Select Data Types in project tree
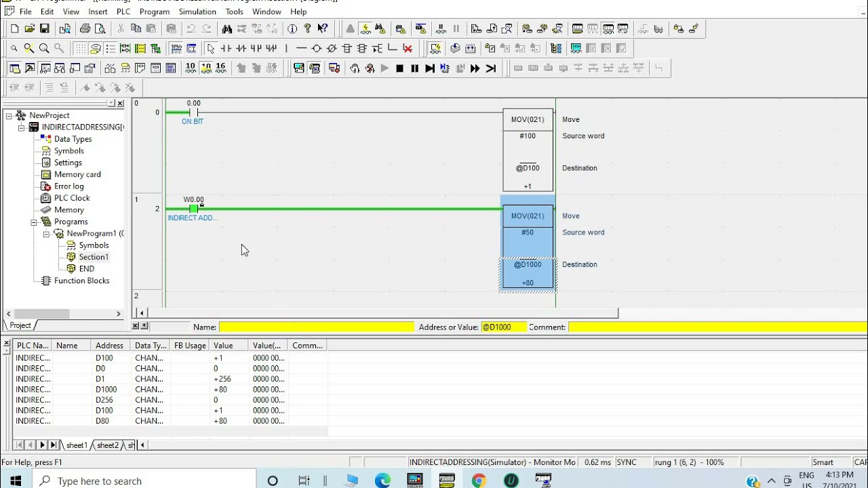Image resolution: width=868 pixels, height=488 pixels. click(73, 139)
